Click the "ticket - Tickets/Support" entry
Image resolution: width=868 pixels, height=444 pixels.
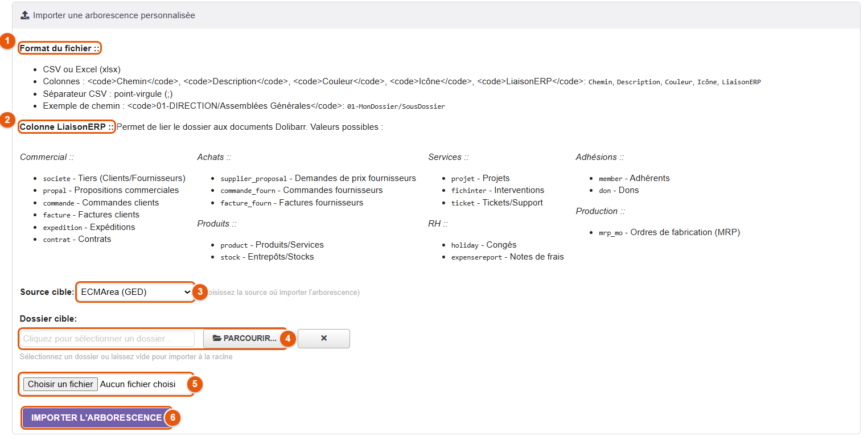497,203
